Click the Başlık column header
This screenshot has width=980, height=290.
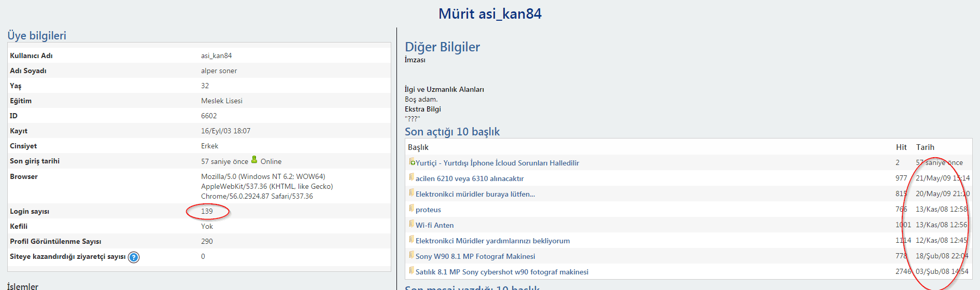[x=418, y=147]
